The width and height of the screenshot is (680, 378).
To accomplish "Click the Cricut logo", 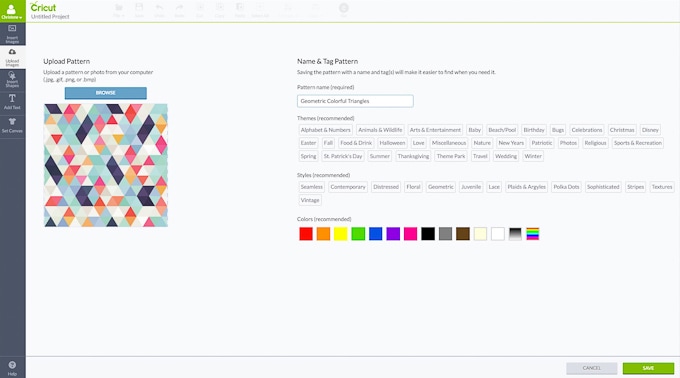I will click(x=43, y=7).
